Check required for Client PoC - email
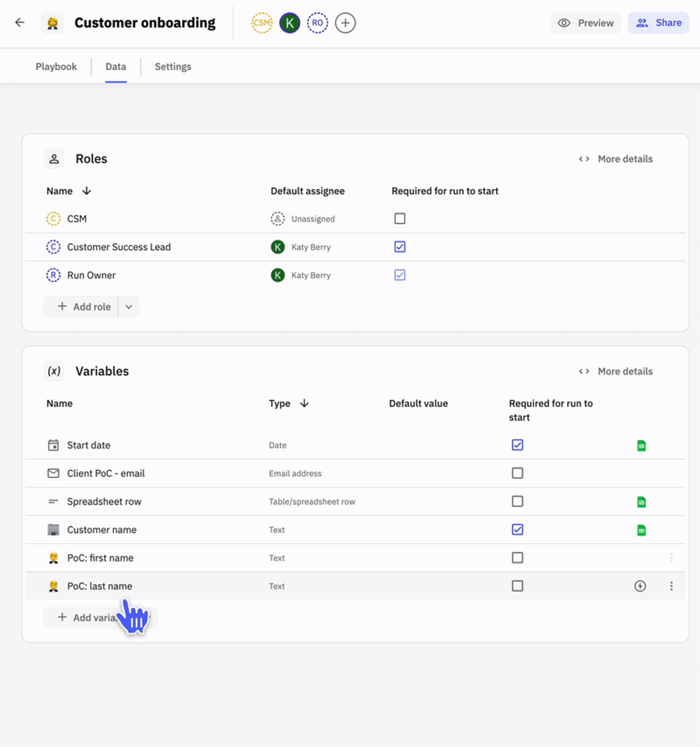The image size is (700, 747). point(517,473)
